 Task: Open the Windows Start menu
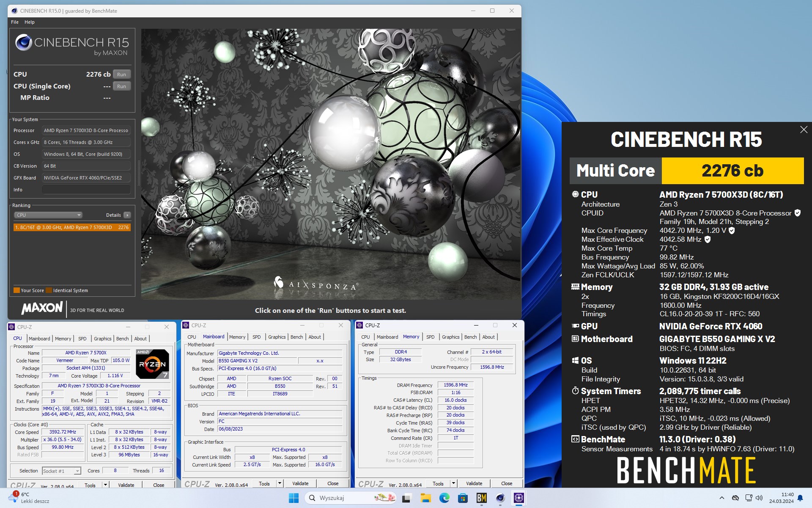pyautogui.click(x=294, y=498)
